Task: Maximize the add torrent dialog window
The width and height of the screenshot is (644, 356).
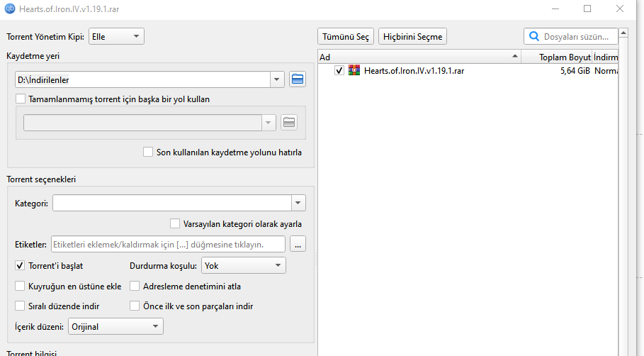Action: pyautogui.click(x=587, y=9)
